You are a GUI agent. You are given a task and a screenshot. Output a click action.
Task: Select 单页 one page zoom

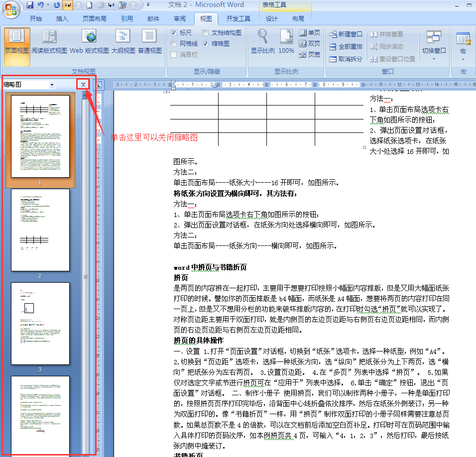click(x=310, y=33)
